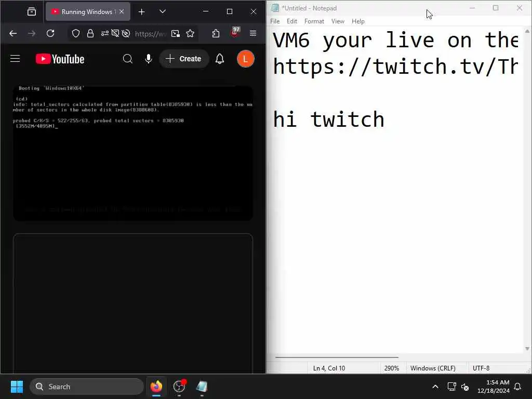Click the 290% zoom status entry
The image size is (532, 399).
392,368
